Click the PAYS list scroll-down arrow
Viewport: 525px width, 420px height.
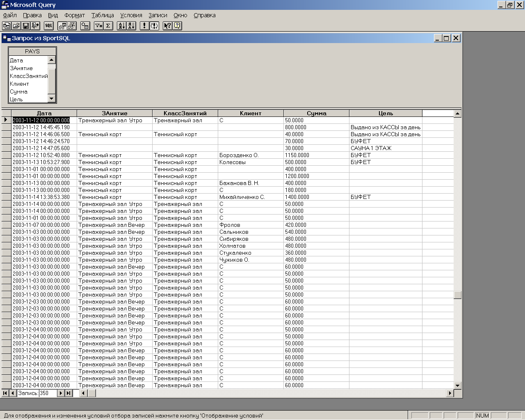coord(52,98)
